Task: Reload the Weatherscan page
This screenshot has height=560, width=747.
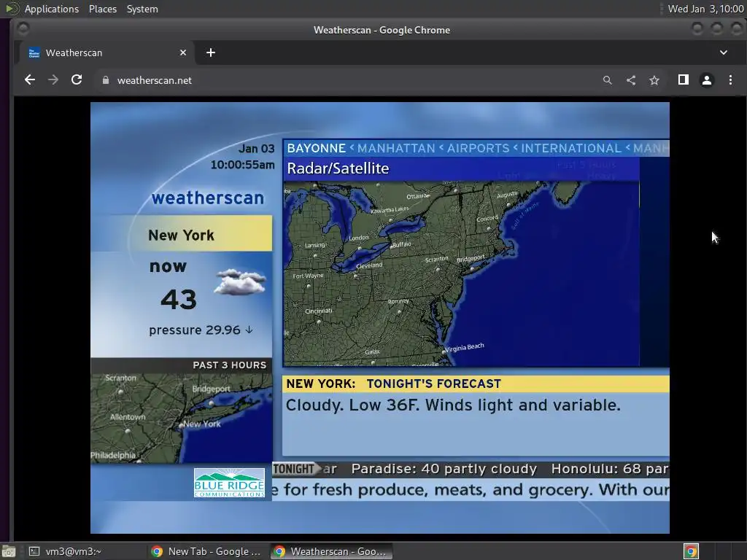Action: pos(77,80)
